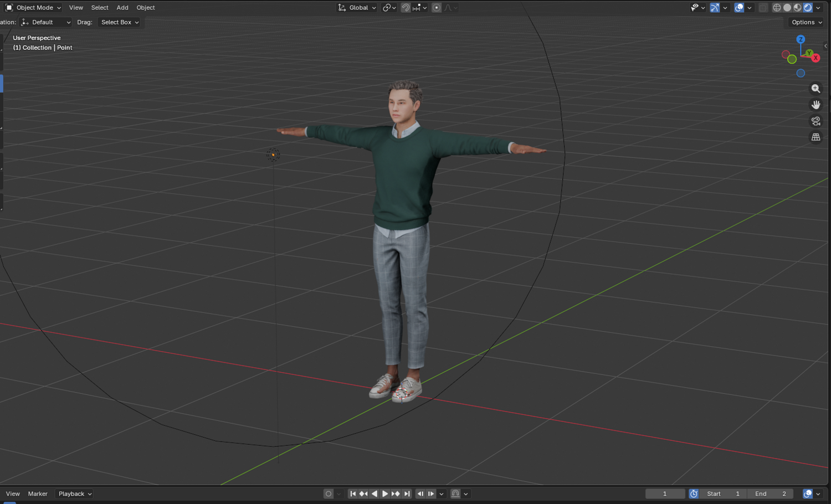Jump to next keyframe
The image size is (831, 504).
click(x=396, y=493)
